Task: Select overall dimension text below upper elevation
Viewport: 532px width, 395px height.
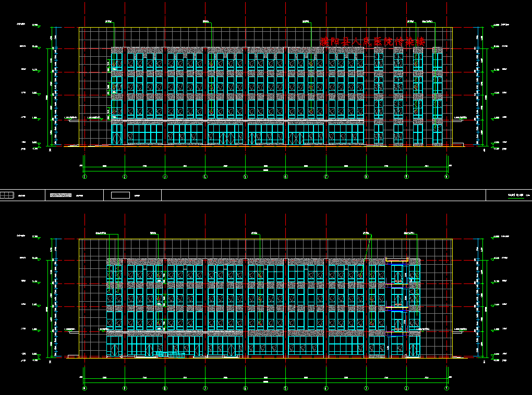Action: click(x=265, y=171)
